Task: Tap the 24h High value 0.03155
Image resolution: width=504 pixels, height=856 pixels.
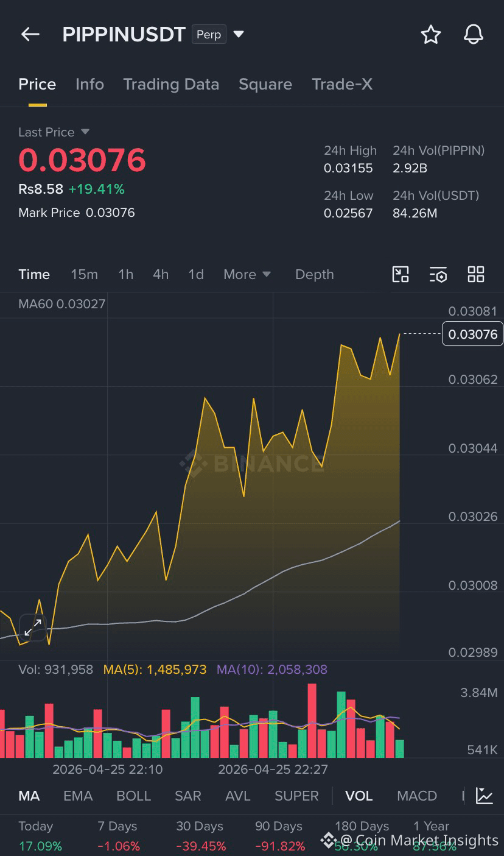Action: (348, 168)
